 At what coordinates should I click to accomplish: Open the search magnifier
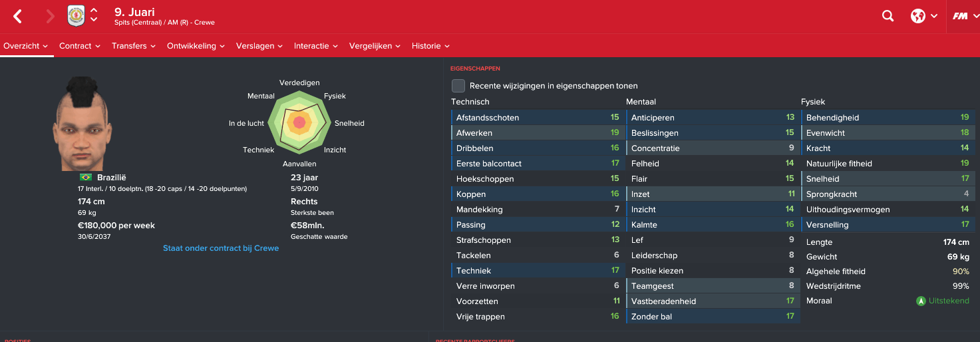point(888,17)
